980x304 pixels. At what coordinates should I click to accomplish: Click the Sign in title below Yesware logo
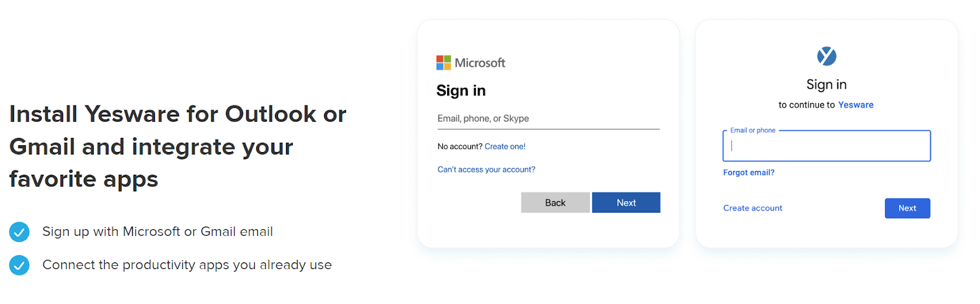tap(826, 85)
